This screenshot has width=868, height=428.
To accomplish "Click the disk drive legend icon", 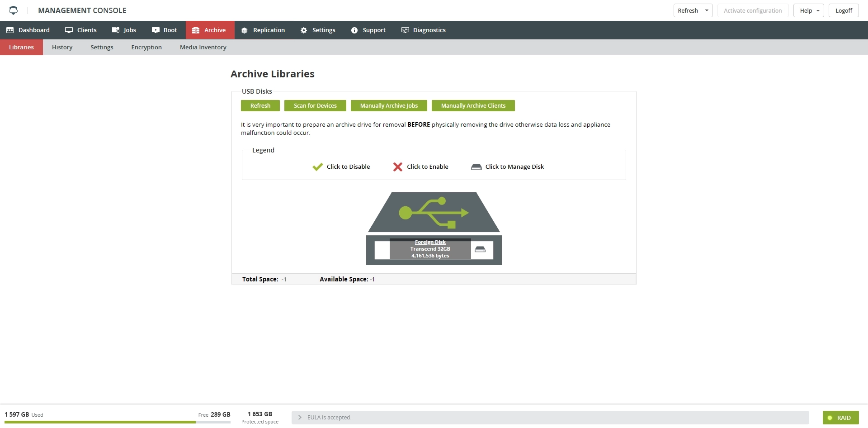I will click(476, 167).
